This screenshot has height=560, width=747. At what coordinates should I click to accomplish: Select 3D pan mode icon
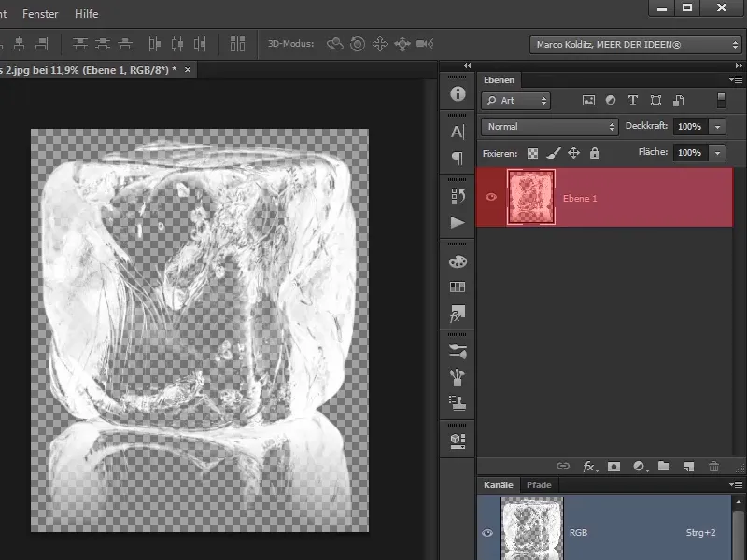pyautogui.click(x=380, y=44)
